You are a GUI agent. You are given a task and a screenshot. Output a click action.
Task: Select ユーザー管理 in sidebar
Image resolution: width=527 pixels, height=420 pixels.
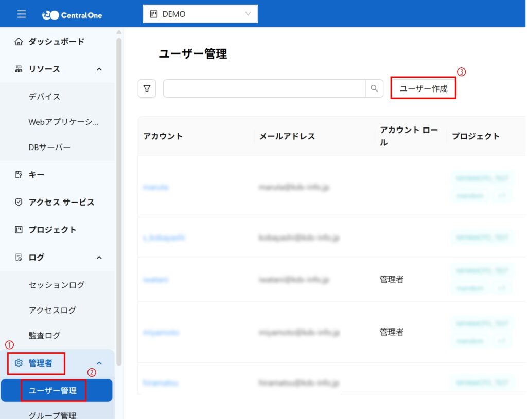pos(53,391)
